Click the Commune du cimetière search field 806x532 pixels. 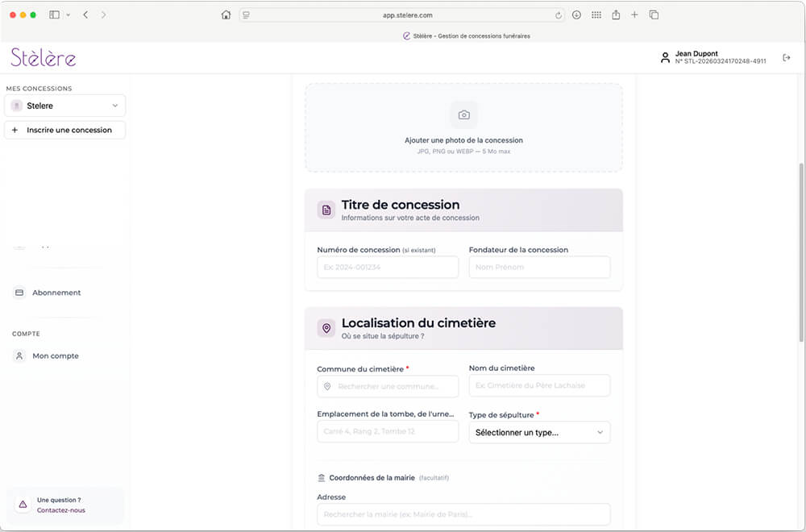pyautogui.click(x=388, y=387)
